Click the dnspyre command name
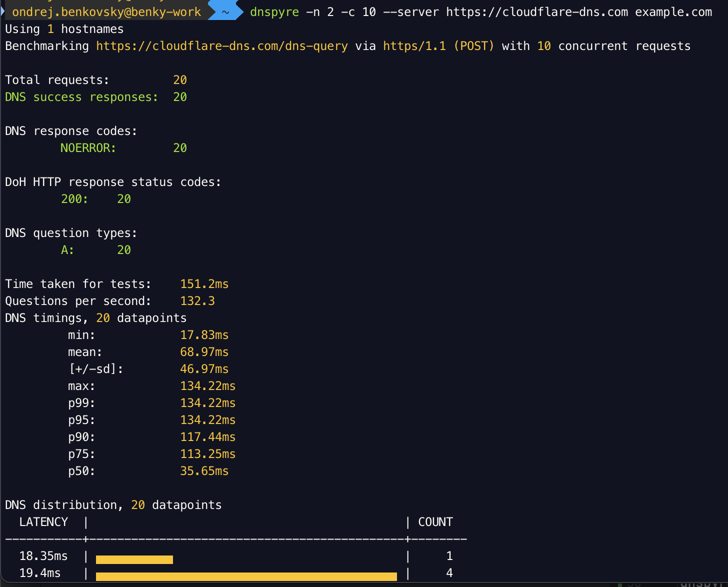This screenshot has width=728, height=587. point(274,12)
